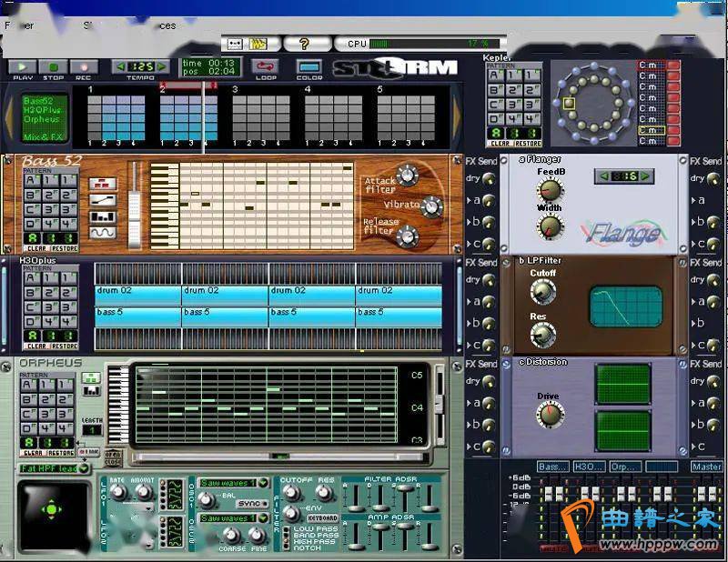Screen dimensions: 728x562
Task: Click the Bass 52 vertical volume slider
Action: pyautogui.click(x=135, y=206)
